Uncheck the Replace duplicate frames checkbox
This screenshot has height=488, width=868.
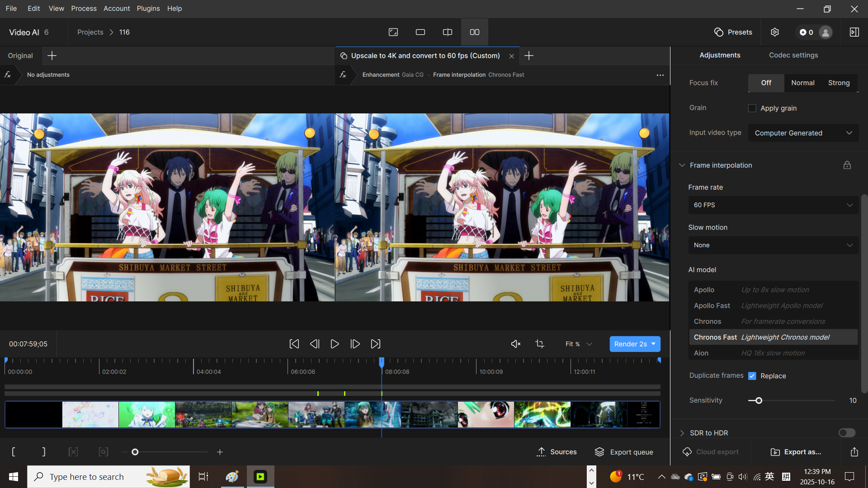pyautogui.click(x=752, y=376)
